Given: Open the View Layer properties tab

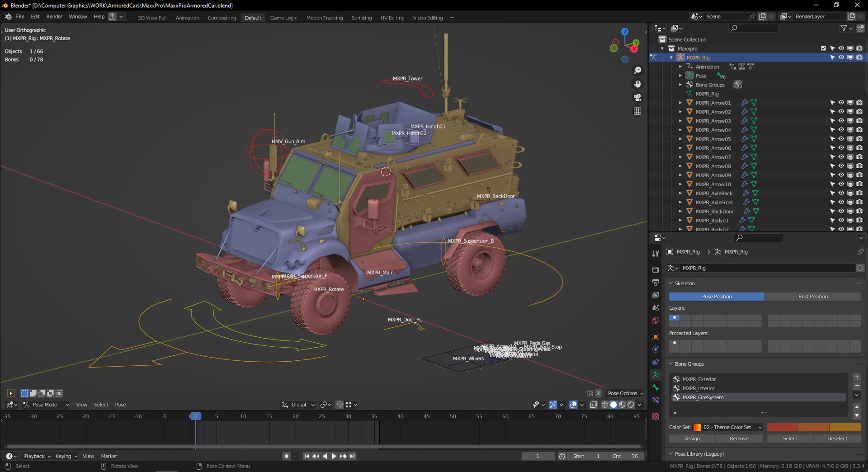Looking at the screenshot, I should tap(656, 295).
